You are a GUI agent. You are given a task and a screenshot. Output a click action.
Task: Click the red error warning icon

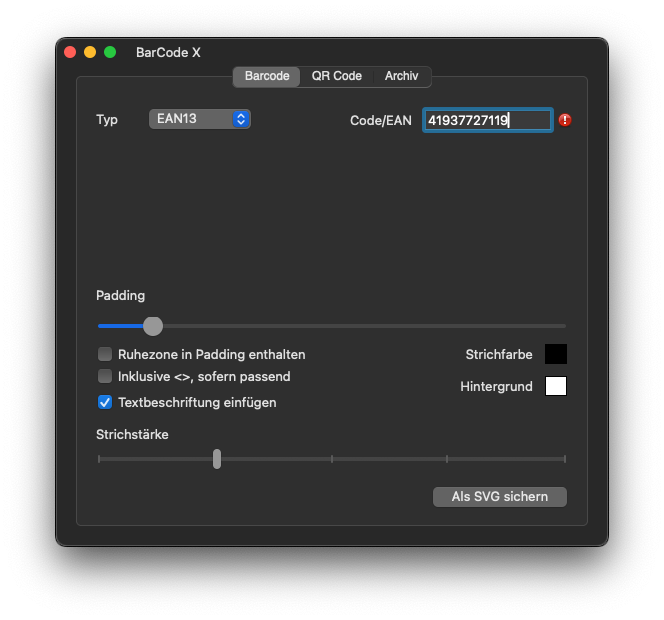(x=565, y=120)
